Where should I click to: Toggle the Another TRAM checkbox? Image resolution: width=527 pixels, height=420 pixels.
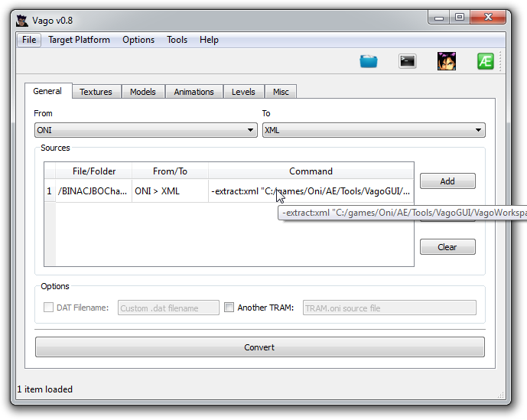click(229, 307)
